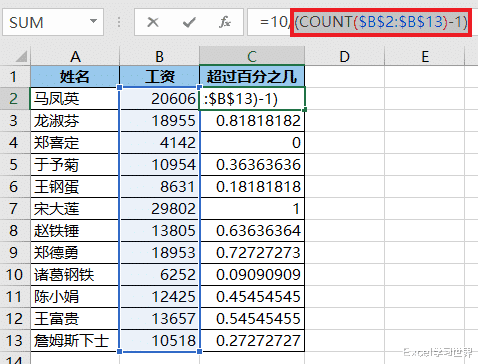This screenshot has width=478, height=364.
Task: Click salary cell 8631
Action: [159, 187]
